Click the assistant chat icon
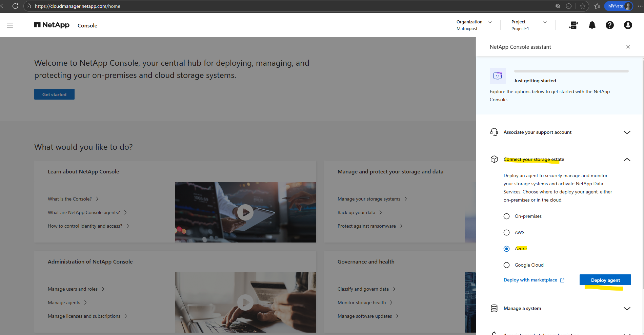The image size is (644, 335). [x=498, y=76]
